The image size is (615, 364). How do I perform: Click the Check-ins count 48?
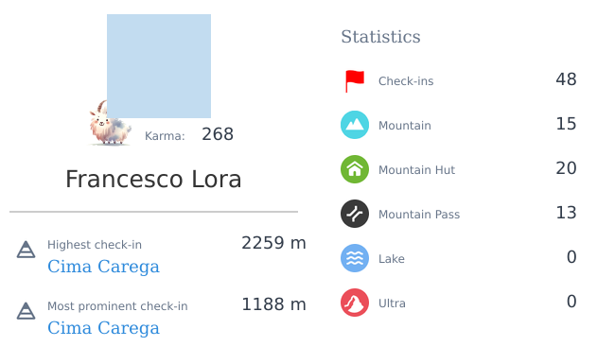point(566,79)
